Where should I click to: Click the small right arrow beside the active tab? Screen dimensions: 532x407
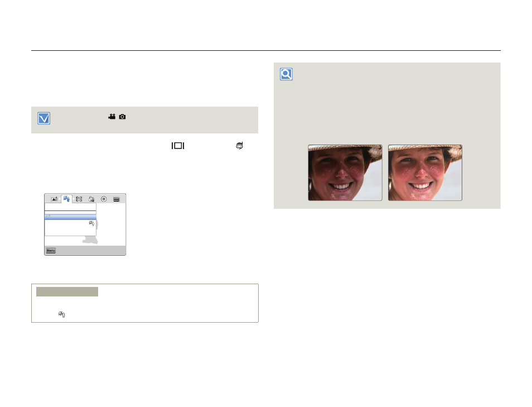(73, 199)
